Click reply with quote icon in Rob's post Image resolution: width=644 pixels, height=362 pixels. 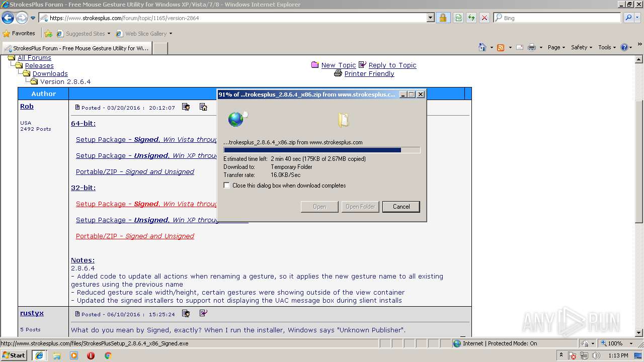[x=203, y=107]
